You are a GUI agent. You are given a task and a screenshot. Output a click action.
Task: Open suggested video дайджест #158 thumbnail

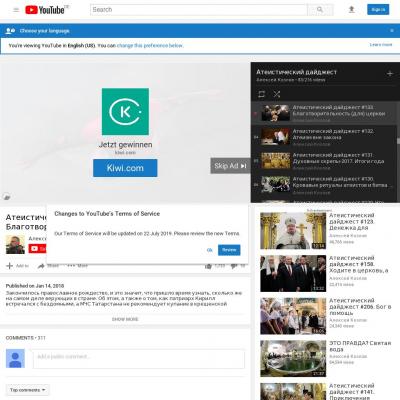pos(293,273)
